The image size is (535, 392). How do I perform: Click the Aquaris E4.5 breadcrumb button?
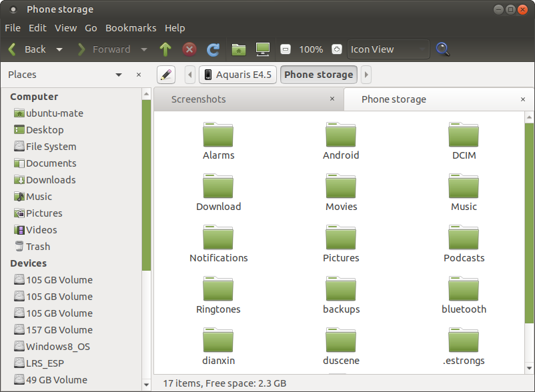pyautogui.click(x=237, y=75)
